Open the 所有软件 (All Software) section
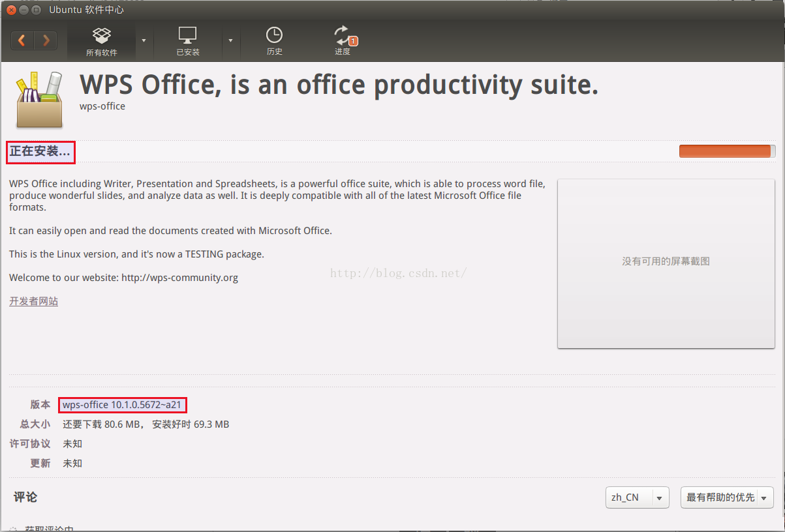This screenshot has height=532, width=785. [102, 41]
